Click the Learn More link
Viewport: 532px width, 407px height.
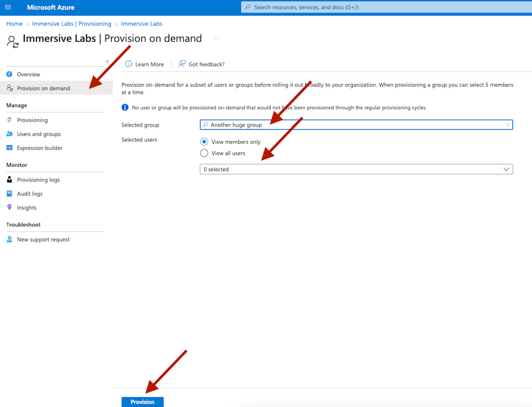(x=149, y=64)
